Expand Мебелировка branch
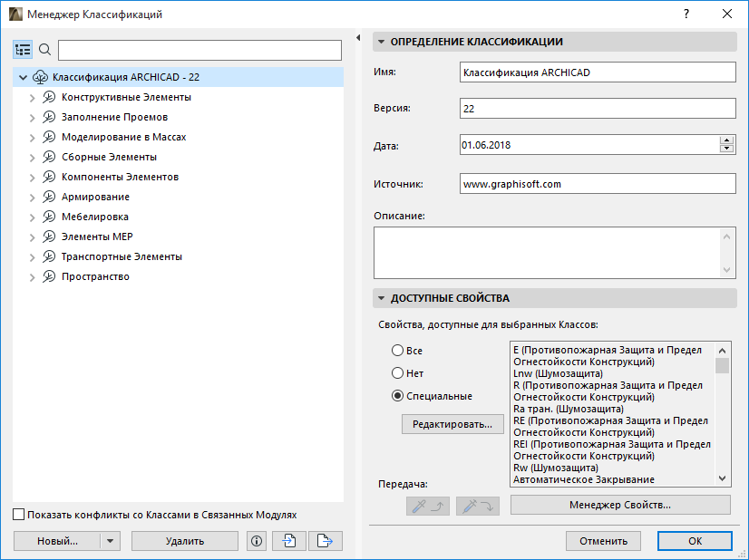This screenshot has width=749, height=560. coord(32,217)
